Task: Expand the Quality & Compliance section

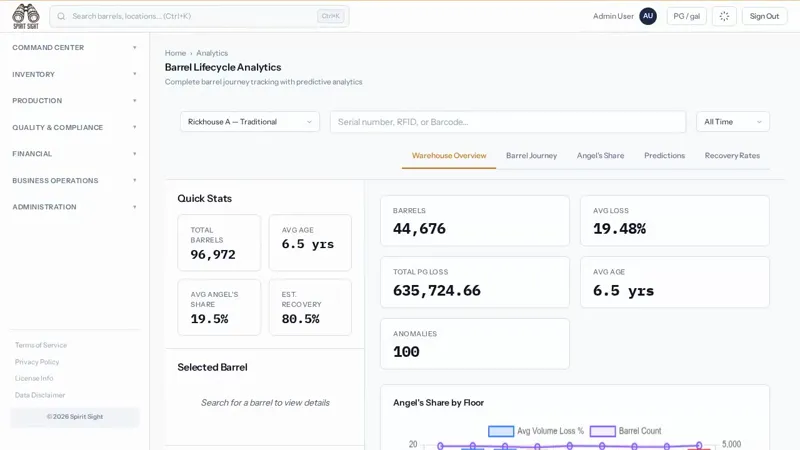Action: click(74, 127)
